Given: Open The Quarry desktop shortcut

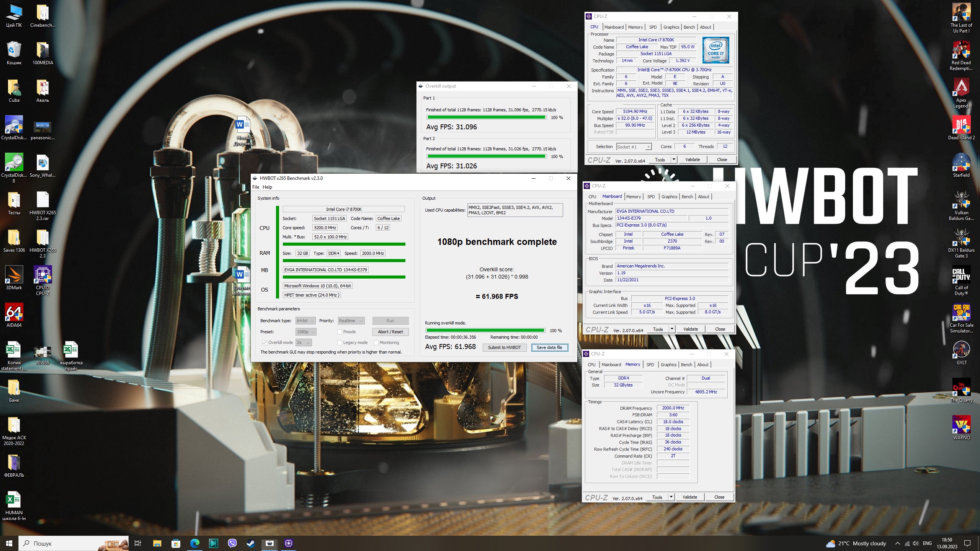Looking at the screenshot, I should click(961, 391).
